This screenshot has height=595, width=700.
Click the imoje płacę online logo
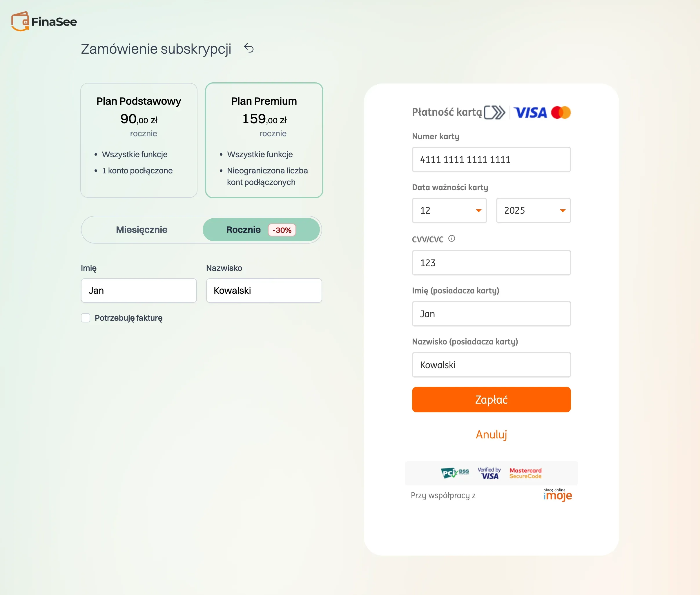point(557,495)
